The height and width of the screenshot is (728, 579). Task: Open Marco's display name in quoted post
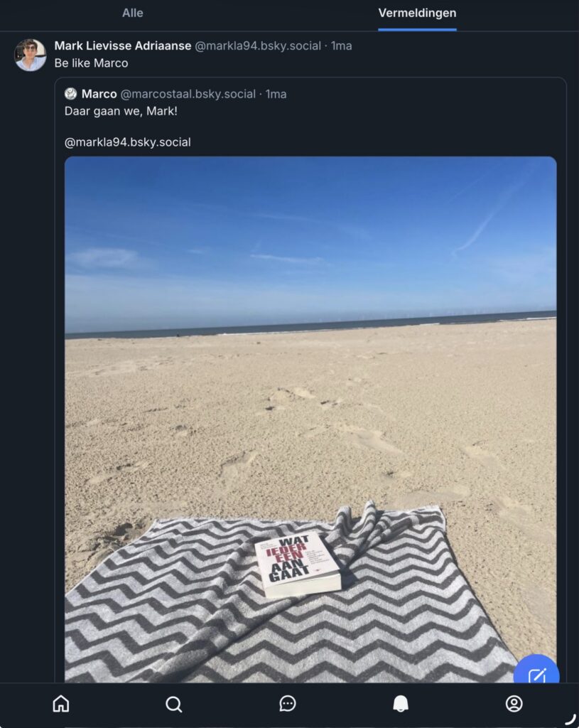click(99, 94)
